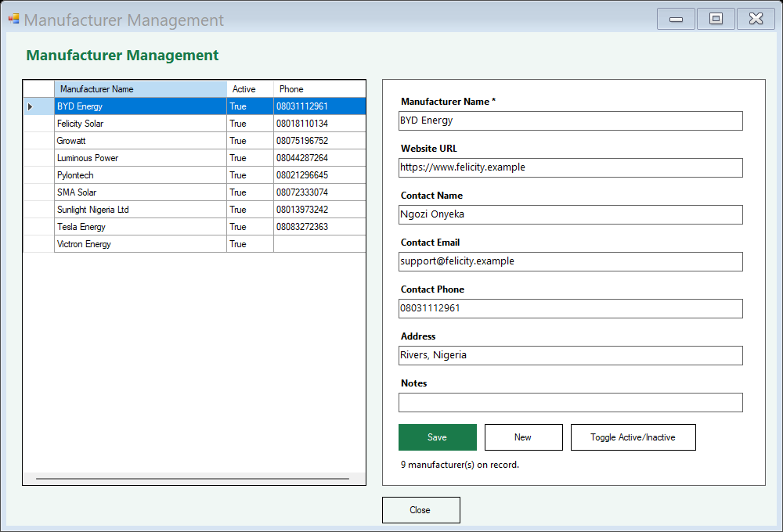Focus the Contact Phone input field
Viewport: 783px width, 532px height.
(570, 308)
